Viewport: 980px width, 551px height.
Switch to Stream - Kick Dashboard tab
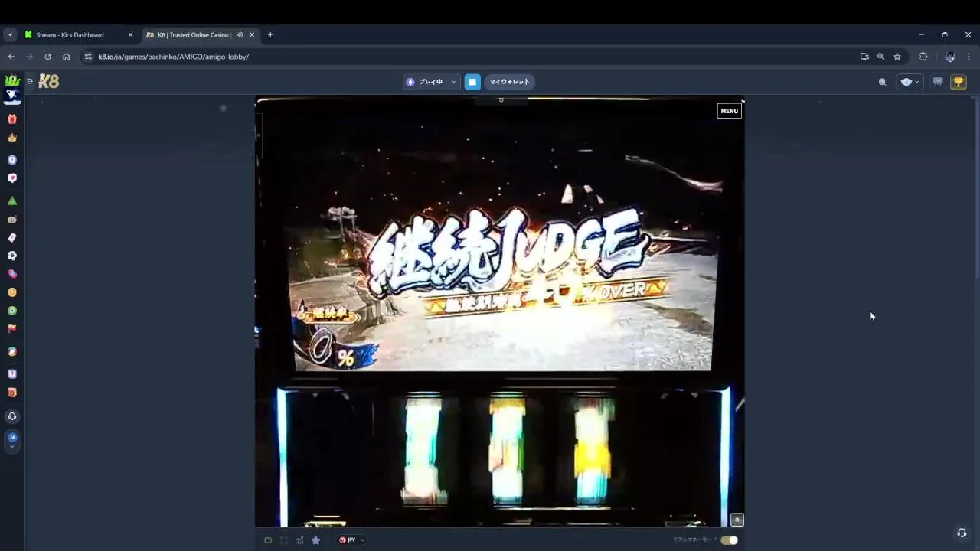[x=70, y=35]
